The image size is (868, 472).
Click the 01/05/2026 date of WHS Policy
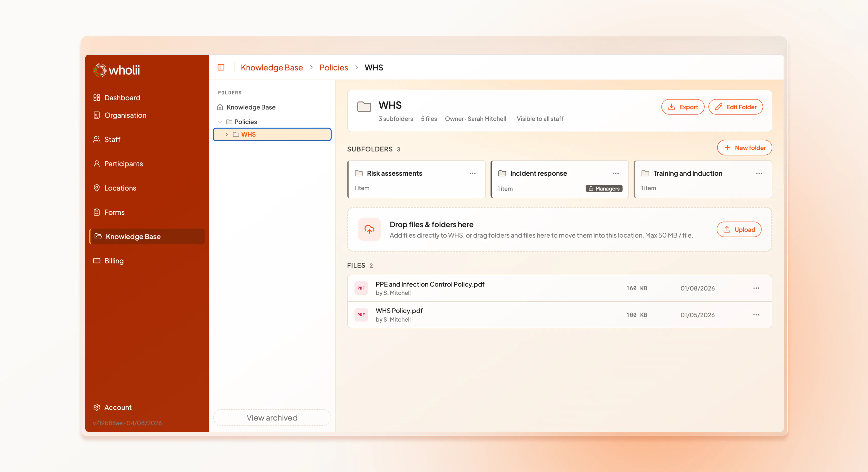697,315
